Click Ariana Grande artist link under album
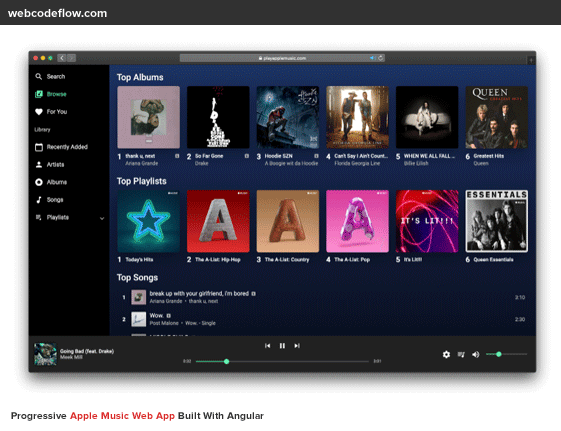Viewport: 561px width, 431px height. pyautogui.click(x=142, y=163)
